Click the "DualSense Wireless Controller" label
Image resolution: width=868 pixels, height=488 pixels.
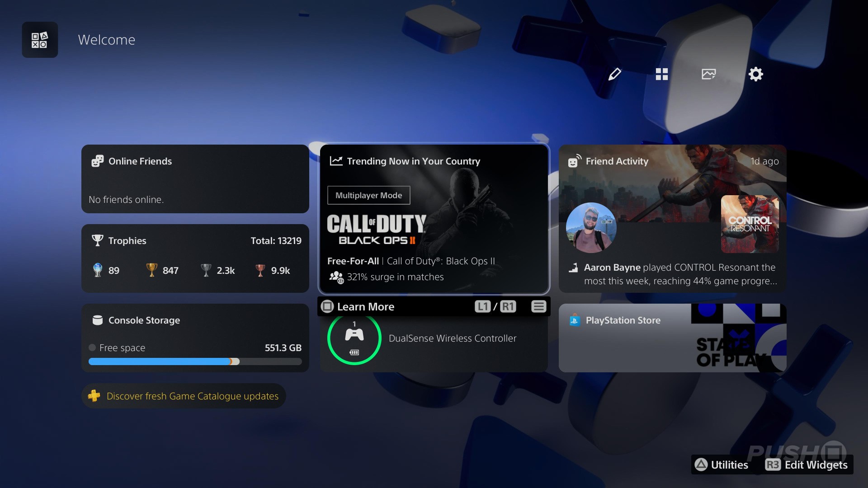pos(453,338)
